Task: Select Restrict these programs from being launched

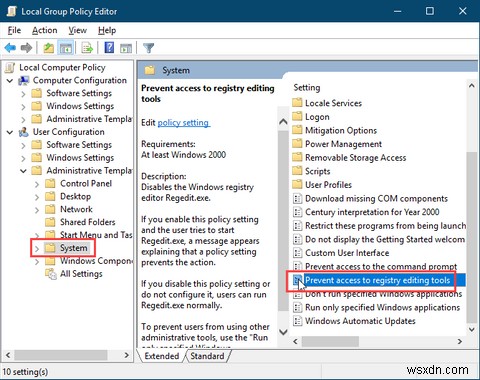Action: coord(385,226)
